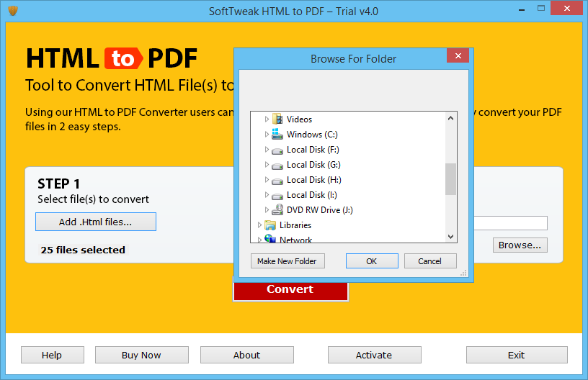Select DVD RW Drive (J:) label
This screenshot has height=380, width=588.
[319, 210]
